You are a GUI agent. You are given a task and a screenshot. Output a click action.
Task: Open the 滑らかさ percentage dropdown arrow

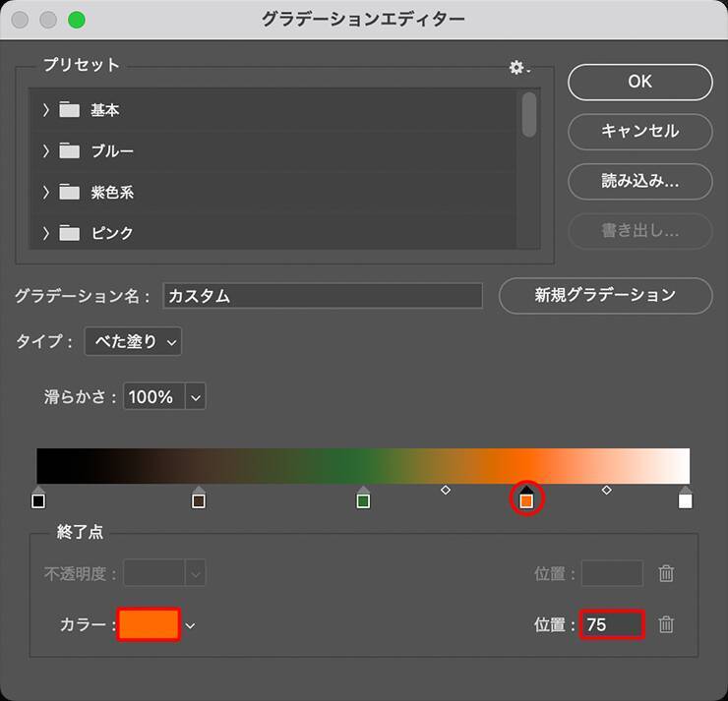tap(195, 397)
